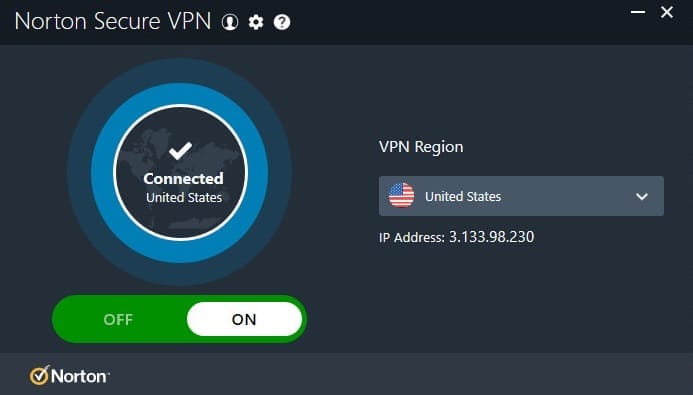
Task: Expand the VPN Region dropdown arrow
Action: click(642, 196)
